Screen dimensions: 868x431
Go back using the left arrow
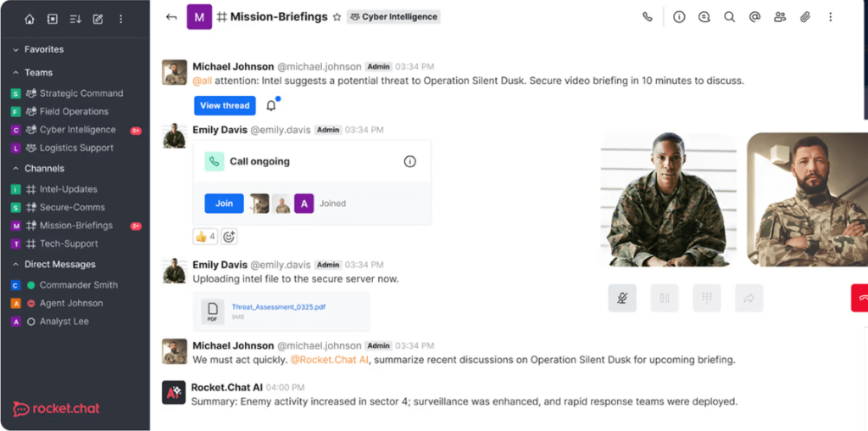click(x=171, y=17)
